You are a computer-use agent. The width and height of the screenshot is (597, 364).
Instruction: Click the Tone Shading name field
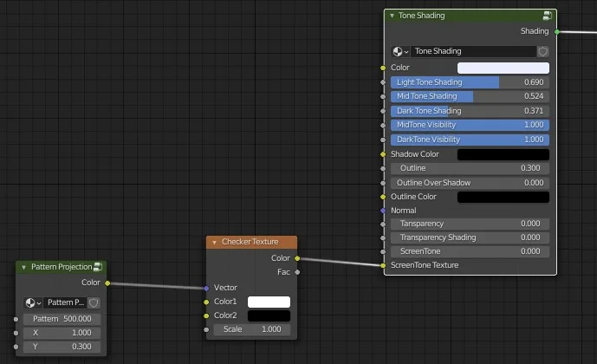point(474,51)
